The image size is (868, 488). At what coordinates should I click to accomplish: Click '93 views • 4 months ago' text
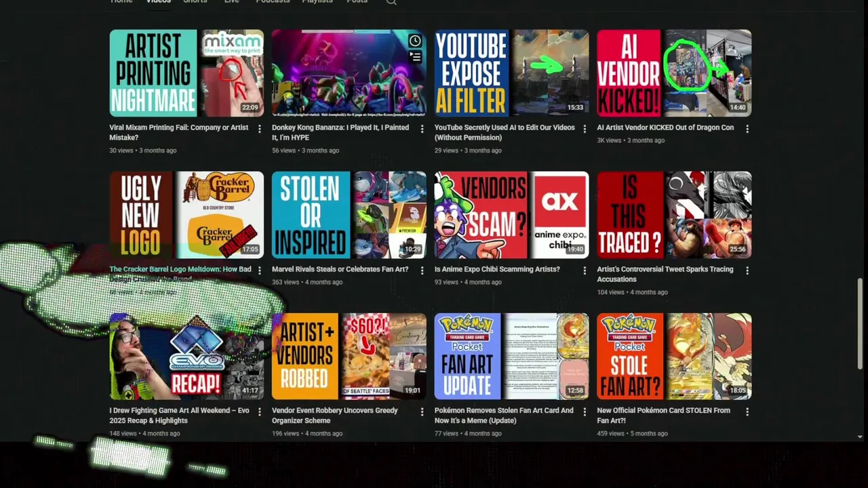[468, 282]
